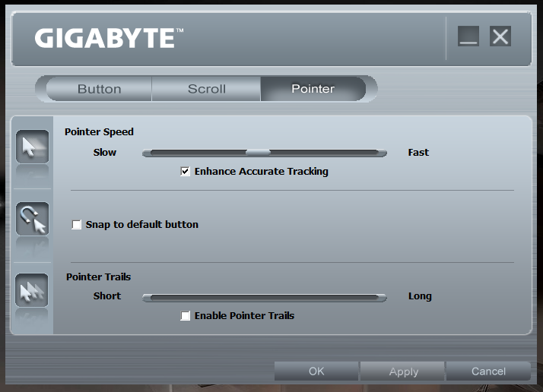Close the GIGABYTE window
This screenshot has width=543, height=392.
point(500,36)
